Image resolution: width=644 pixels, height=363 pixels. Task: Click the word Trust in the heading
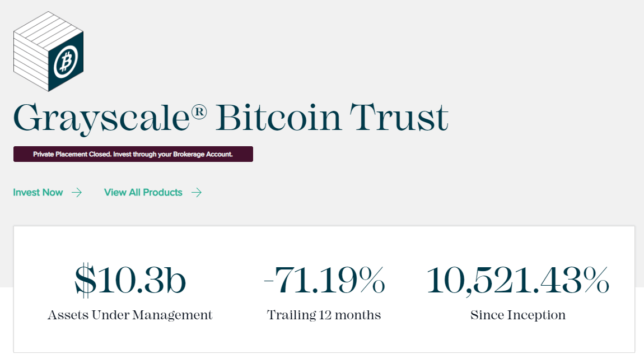pos(399,118)
